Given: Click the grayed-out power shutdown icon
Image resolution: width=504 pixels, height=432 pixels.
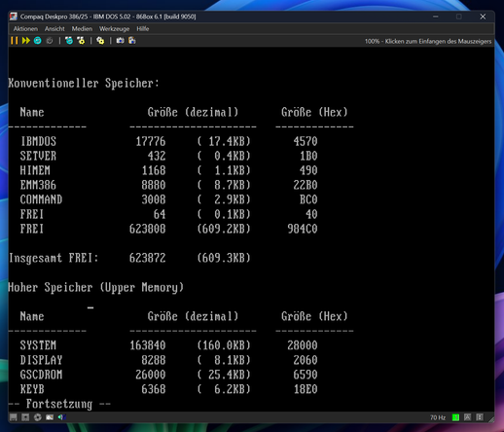Looking at the screenshot, I should coord(50,41).
